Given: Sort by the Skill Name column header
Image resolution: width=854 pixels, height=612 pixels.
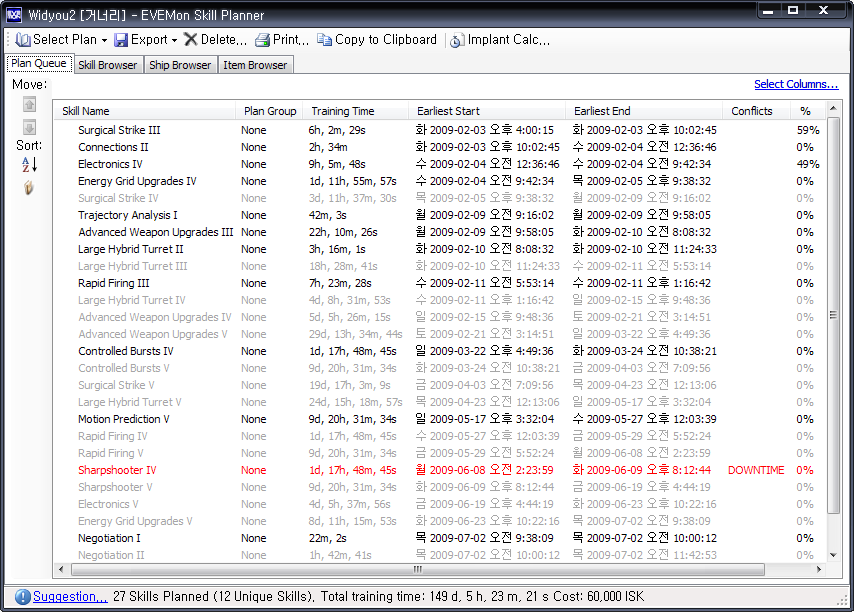Looking at the screenshot, I should 145,111.
